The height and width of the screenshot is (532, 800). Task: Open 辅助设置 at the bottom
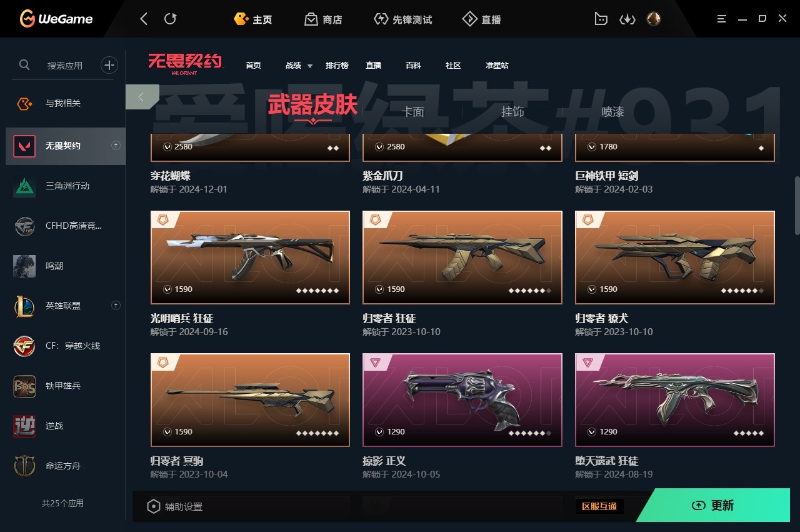pos(175,506)
